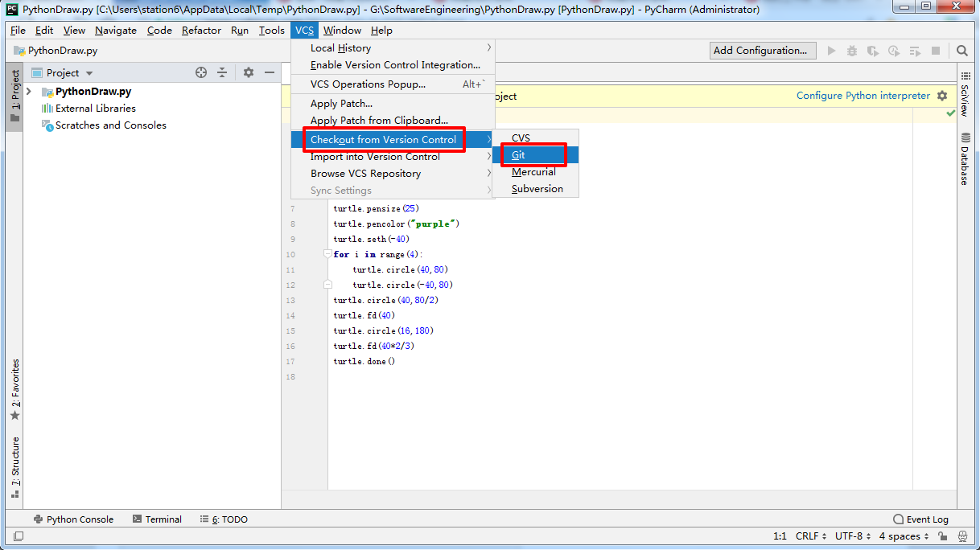Click the concurrency diagram run icon
Image resolution: width=980 pixels, height=550 pixels.
tap(914, 51)
